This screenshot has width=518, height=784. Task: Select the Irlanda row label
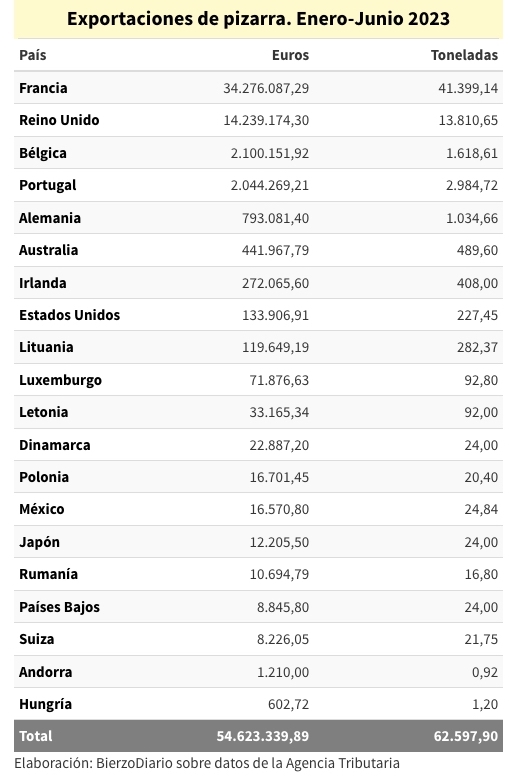click(42, 283)
